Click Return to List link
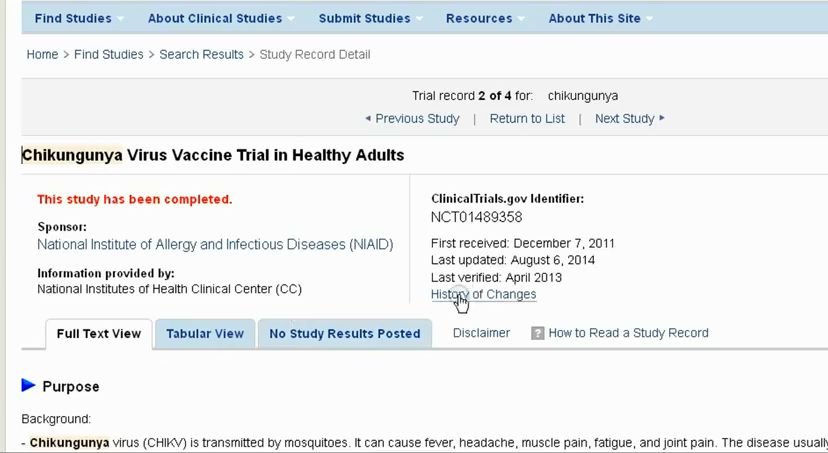This screenshot has width=828, height=453. (527, 118)
